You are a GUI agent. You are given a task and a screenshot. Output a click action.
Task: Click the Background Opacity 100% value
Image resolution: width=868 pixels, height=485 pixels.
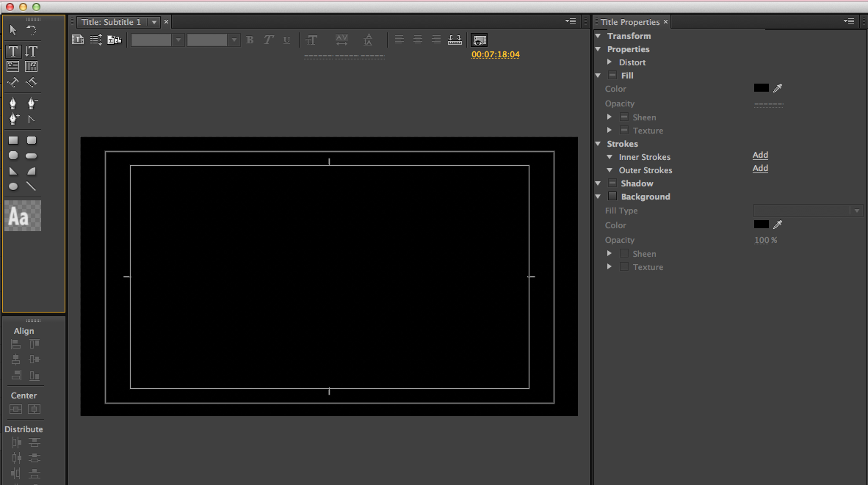pyautogui.click(x=766, y=240)
